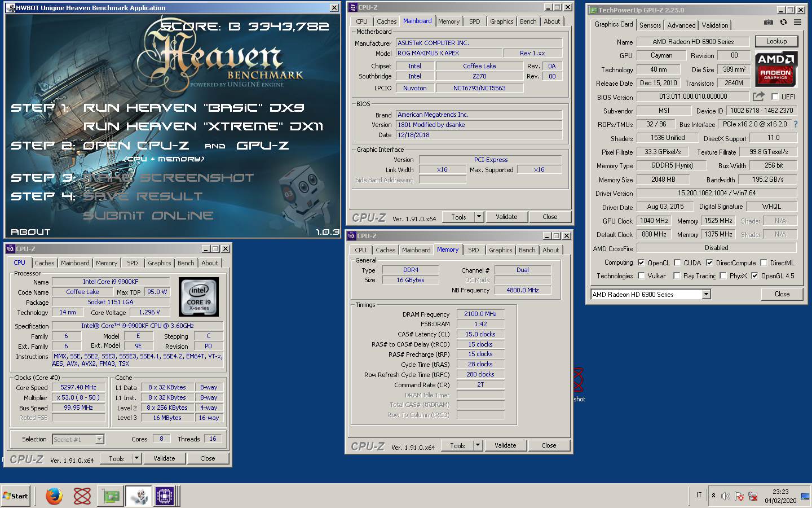Toggle the DirectML checkbox
Image resolution: width=812 pixels, height=508 pixels.
pos(763,262)
